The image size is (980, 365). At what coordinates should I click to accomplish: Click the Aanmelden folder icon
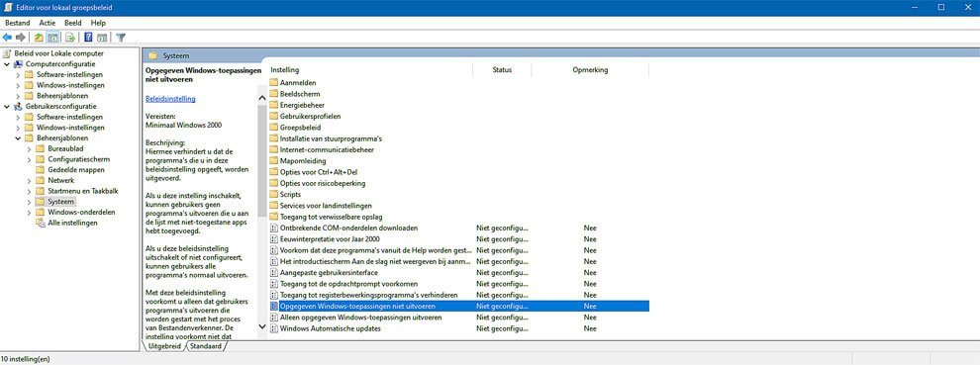click(274, 82)
